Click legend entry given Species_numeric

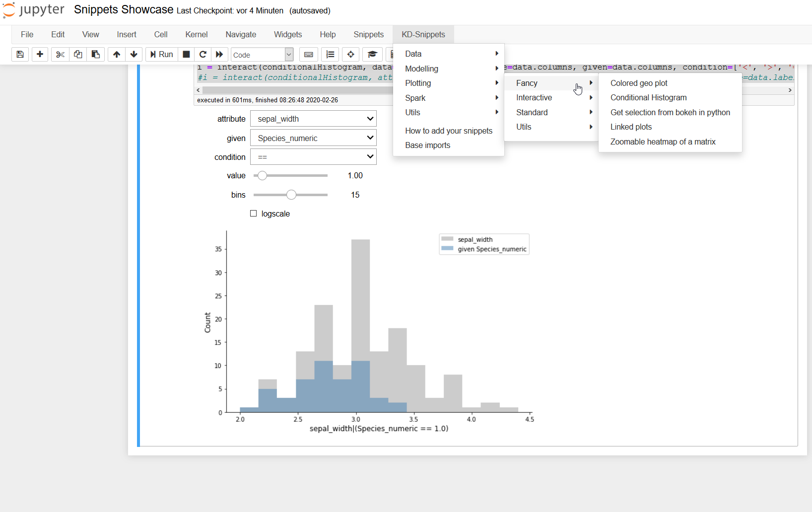pyautogui.click(x=484, y=249)
